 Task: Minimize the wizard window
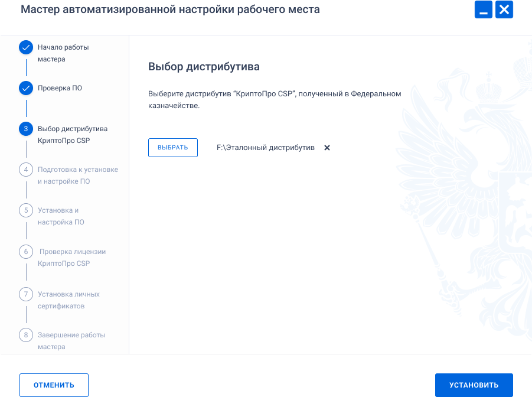click(x=483, y=9)
